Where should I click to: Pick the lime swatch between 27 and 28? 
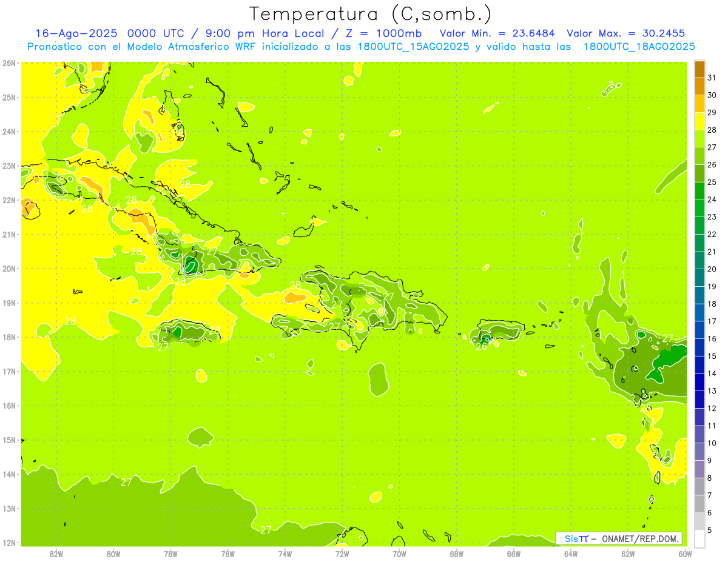pyautogui.click(x=699, y=139)
